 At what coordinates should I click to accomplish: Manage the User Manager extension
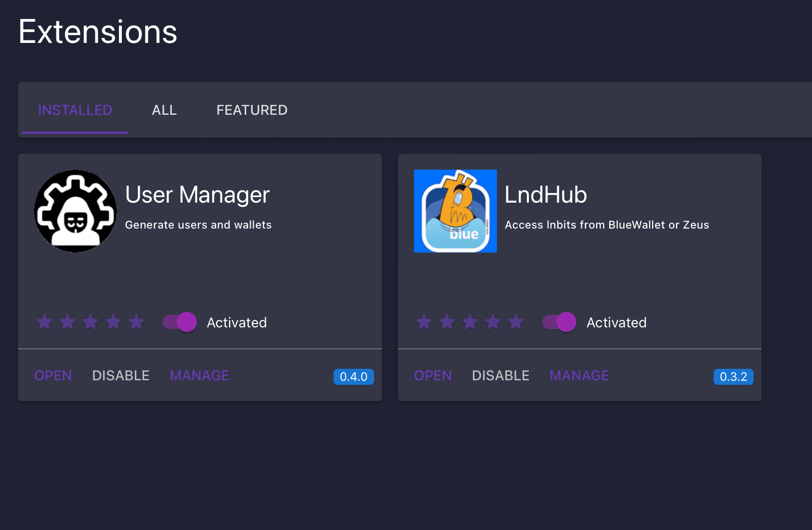pos(199,375)
